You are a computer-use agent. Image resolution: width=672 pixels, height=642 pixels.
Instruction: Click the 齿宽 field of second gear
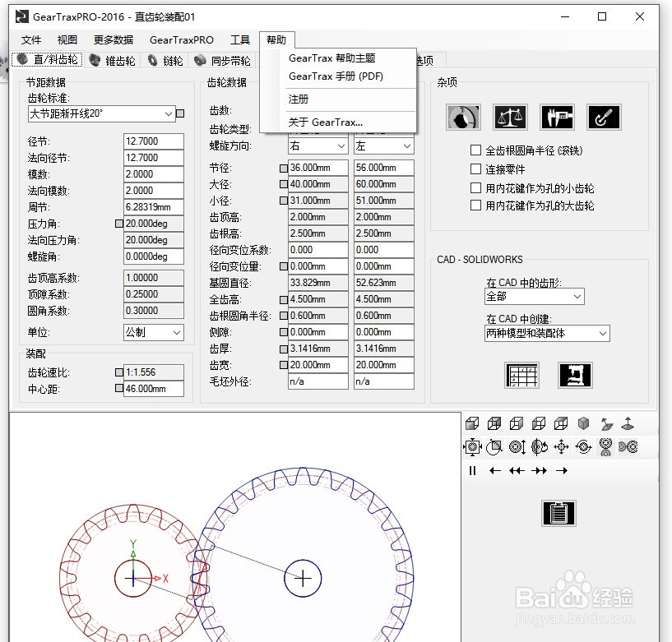(x=383, y=365)
